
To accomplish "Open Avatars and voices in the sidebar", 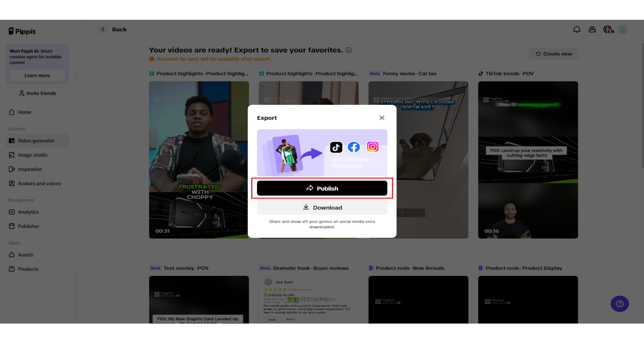I will [x=37, y=183].
